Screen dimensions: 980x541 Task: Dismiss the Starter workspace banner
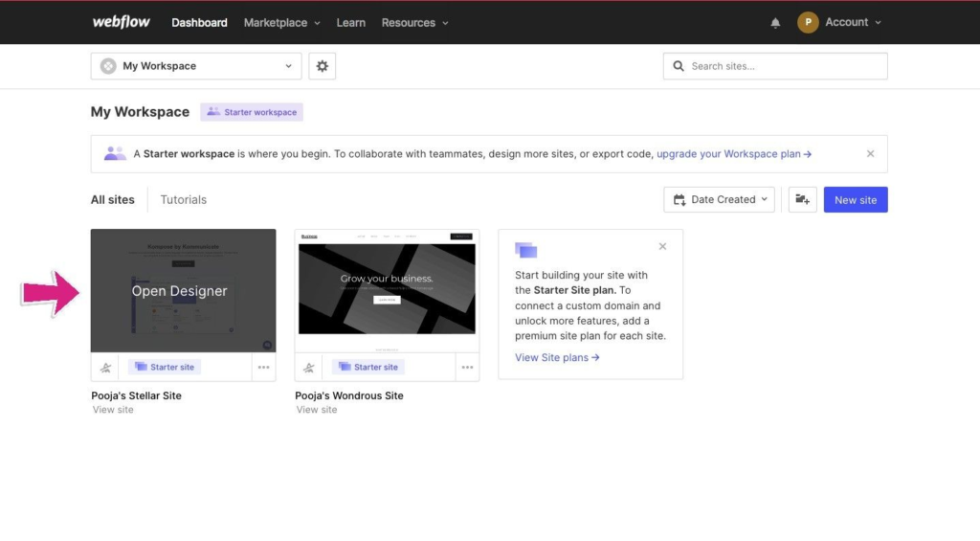[x=870, y=153]
